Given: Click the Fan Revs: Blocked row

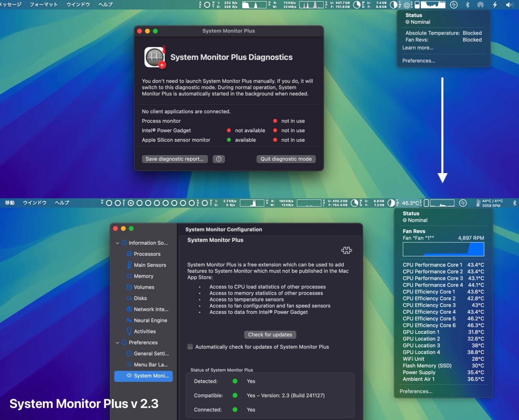Looking at the screenshot, I should pyautogui.click(x=444, y=40).
